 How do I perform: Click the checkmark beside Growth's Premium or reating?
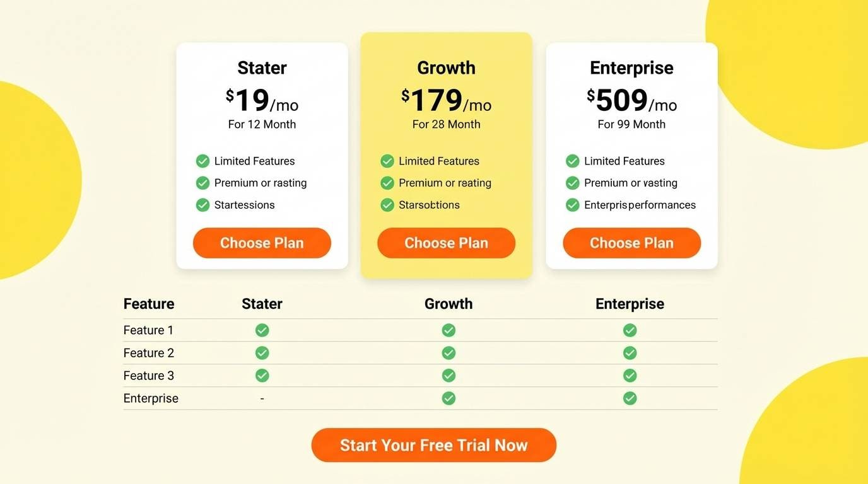coord(387,183)
